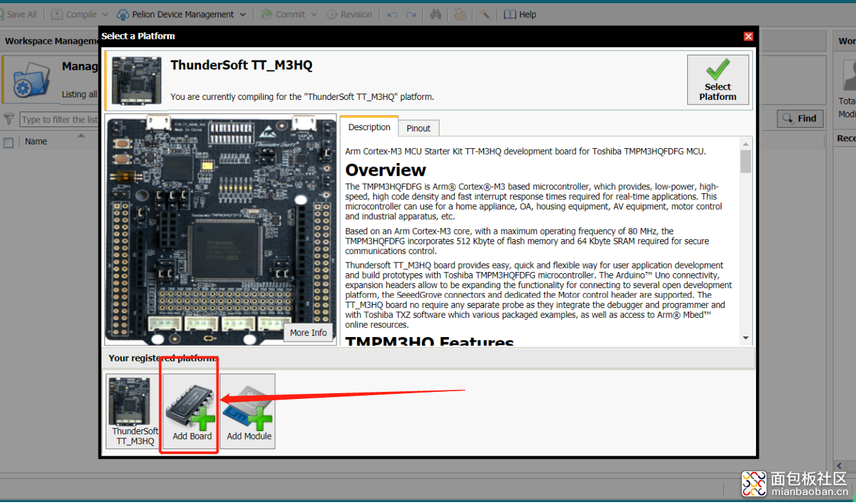
Task: Click the filter funnel icon
Action: (x=9, y=119)
